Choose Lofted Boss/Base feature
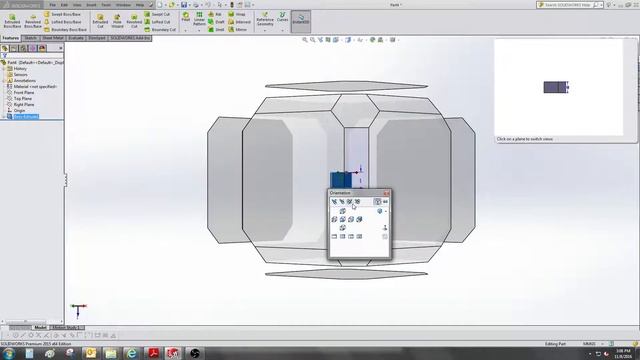640x360 pixels. 62,22
